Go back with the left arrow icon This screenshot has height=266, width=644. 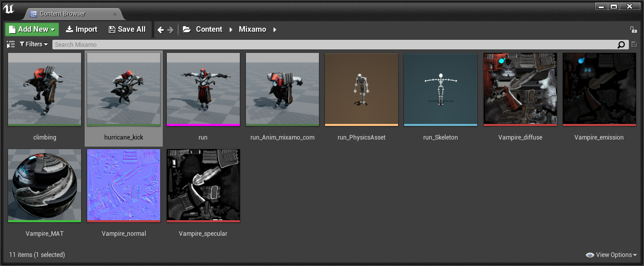coord(161,30)
